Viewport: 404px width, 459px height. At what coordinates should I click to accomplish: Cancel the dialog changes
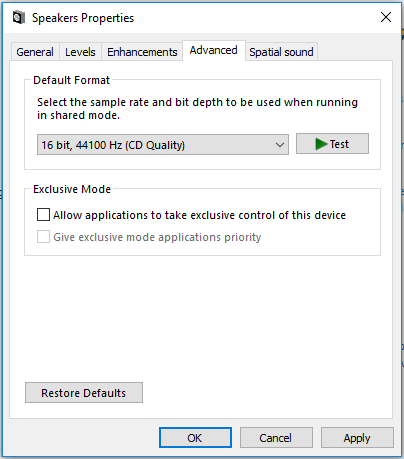pyautogui.click(x=276, y=437)
